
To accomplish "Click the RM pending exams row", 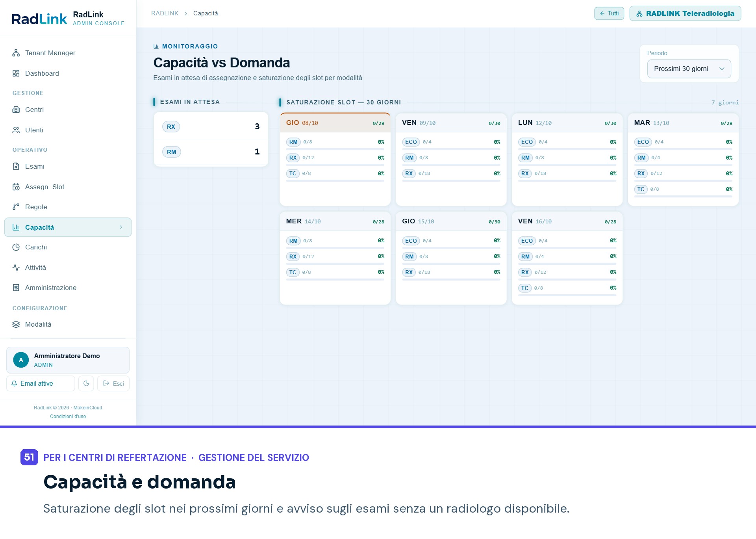I will coord(211,152).
